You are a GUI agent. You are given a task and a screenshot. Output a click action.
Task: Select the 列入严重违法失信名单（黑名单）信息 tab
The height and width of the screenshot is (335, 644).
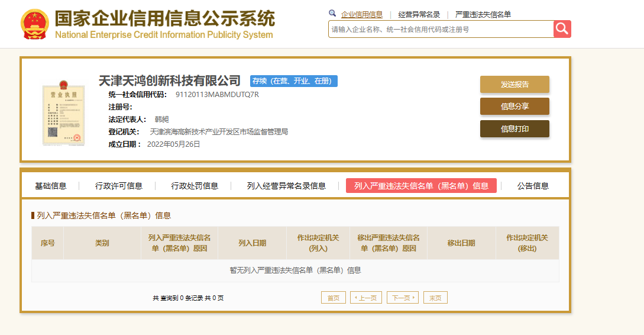422,186
